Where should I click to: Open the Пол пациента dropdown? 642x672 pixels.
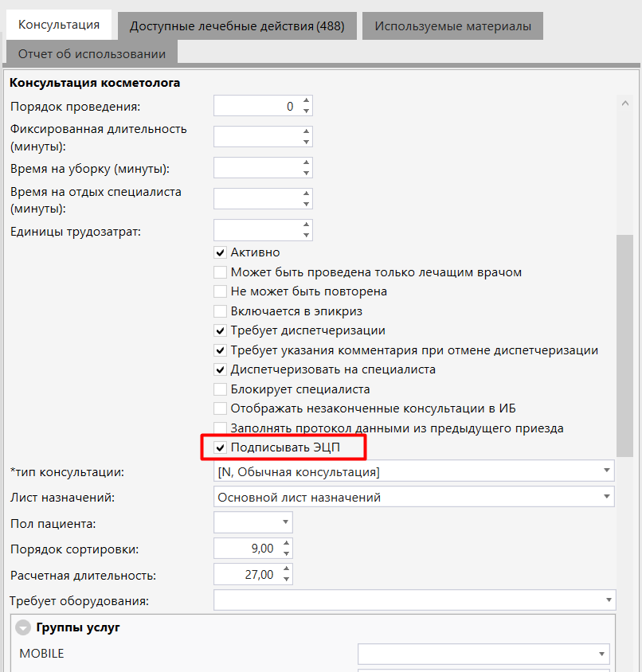(285, 522)
